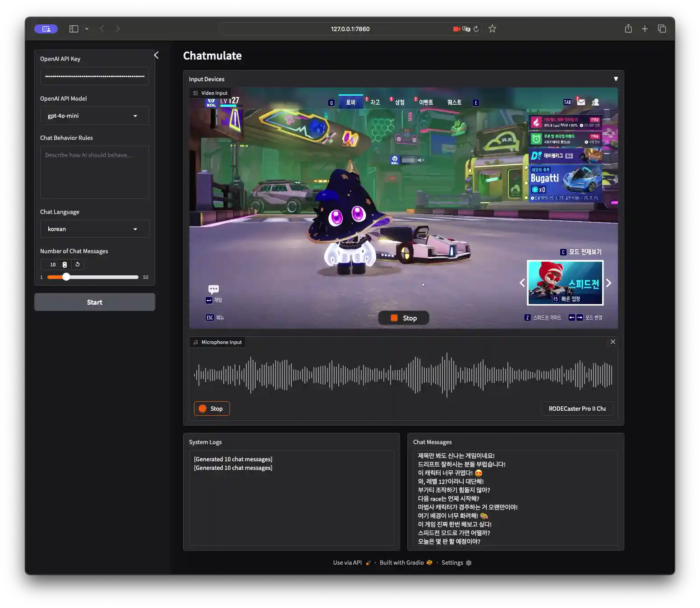Click the browser share icon
Viewport: 700px width, 608px height.
pyautogui.click(x=628, y=29)
